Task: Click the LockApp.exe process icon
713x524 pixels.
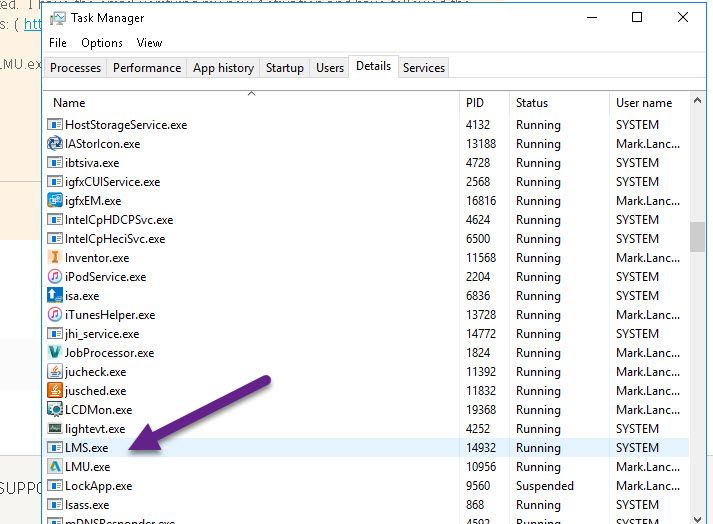Action: pos(55,486)
